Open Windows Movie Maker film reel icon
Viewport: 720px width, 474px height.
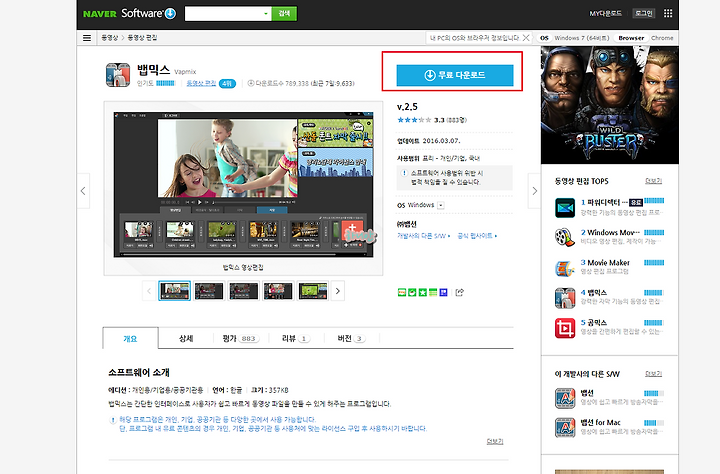565,237
